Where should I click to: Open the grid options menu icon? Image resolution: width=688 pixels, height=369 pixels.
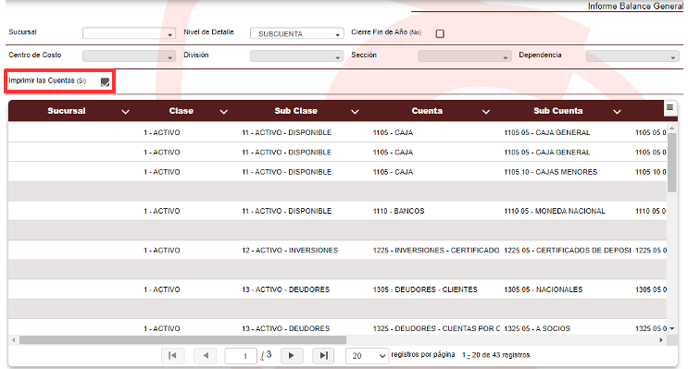(x=670, y=107)
